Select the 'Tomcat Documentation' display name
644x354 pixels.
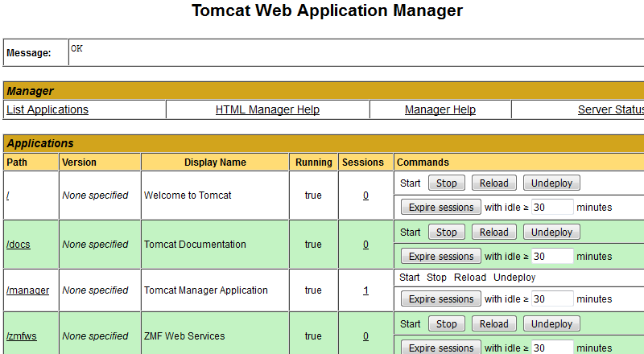coord(195,245)
